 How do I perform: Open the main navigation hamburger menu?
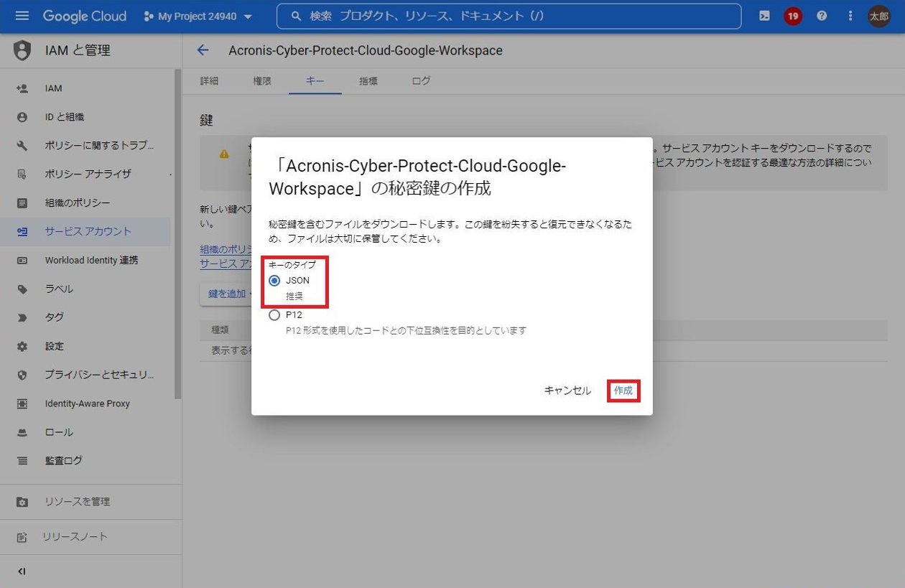(22, 16)
